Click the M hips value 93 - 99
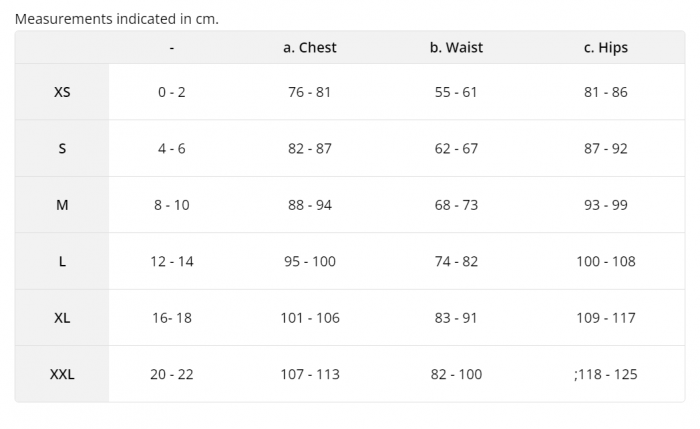700x429 pixels. click(606, 205)
